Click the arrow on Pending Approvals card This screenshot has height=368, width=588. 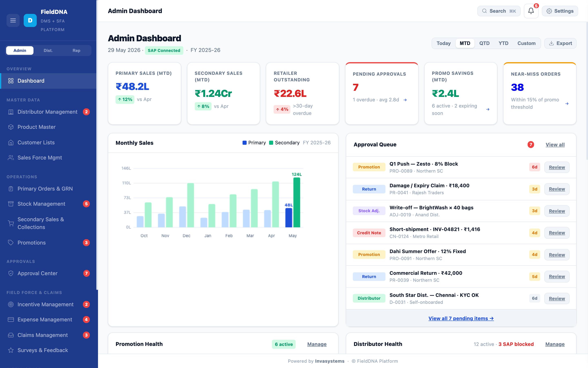coord(405,100)
